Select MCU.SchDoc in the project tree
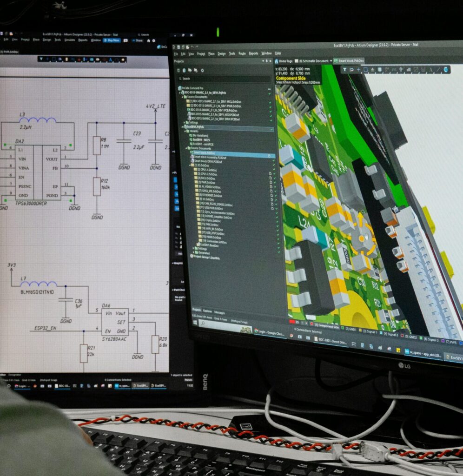 click(x=206, y=178)
